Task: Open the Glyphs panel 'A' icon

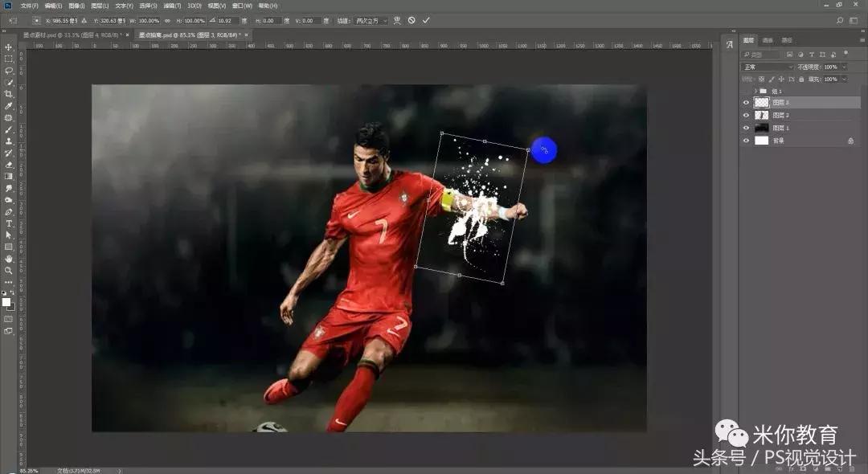Action: point(729,45)
